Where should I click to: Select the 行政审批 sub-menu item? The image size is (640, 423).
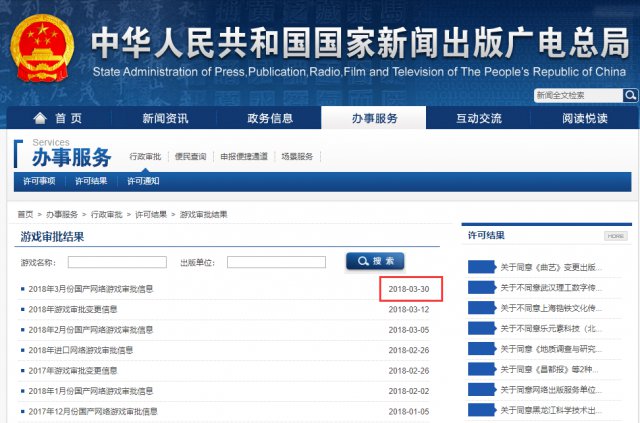click(145, 156)
